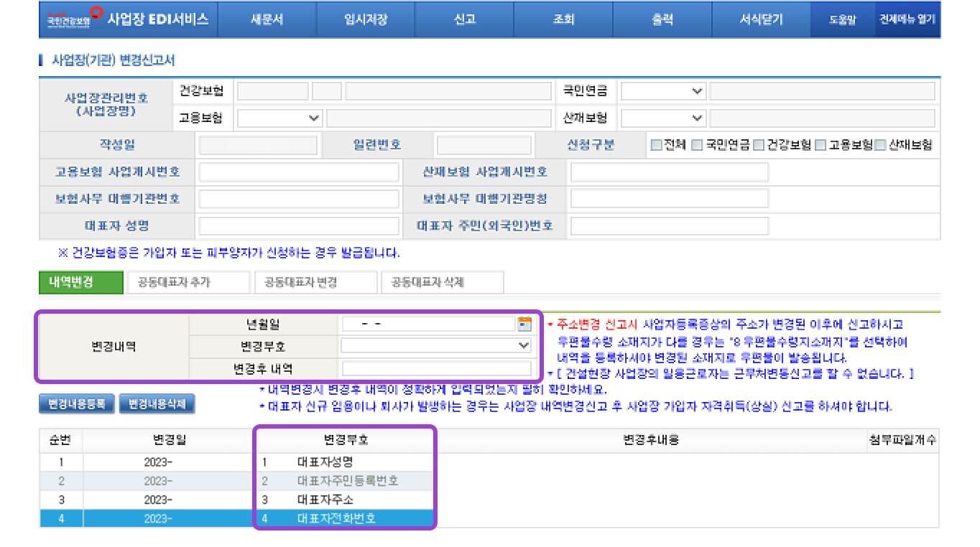Open the 새문서 menu
This screenshot has width=980, height=547.
pos(265,19)
